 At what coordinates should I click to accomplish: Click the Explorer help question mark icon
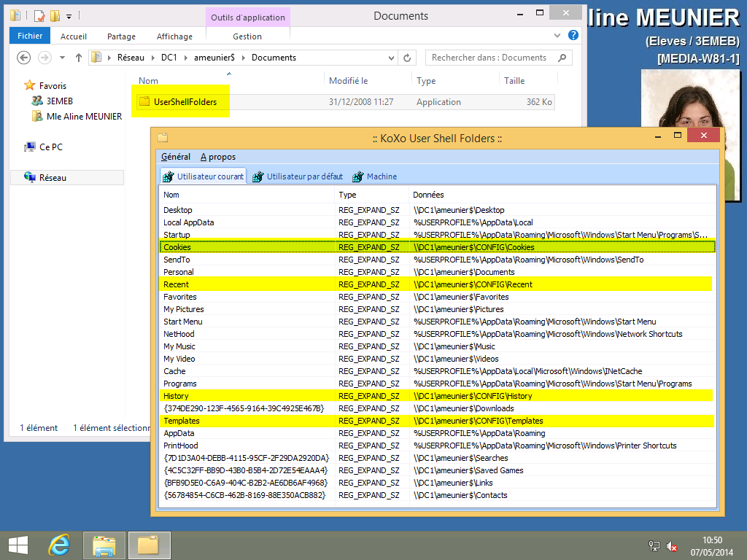pyautogui.click(x=573, y=36)
